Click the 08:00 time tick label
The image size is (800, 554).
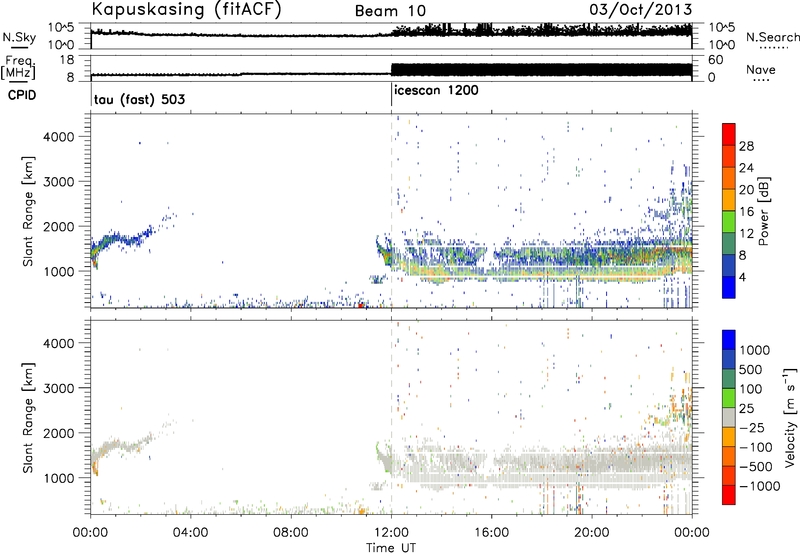tap(291, 533)
